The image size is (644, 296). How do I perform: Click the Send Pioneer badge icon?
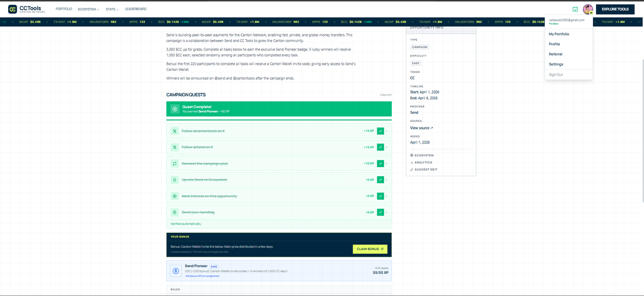coord(175,271)
